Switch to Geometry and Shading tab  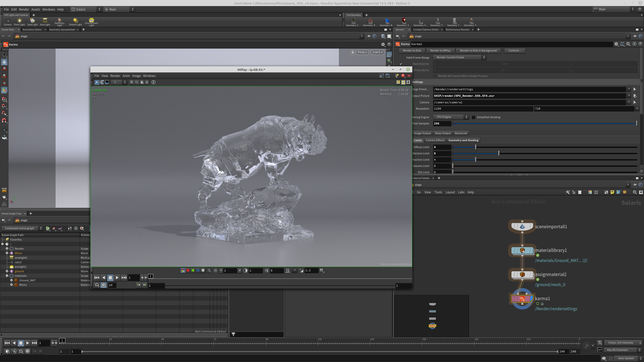(x=463, y=140)
